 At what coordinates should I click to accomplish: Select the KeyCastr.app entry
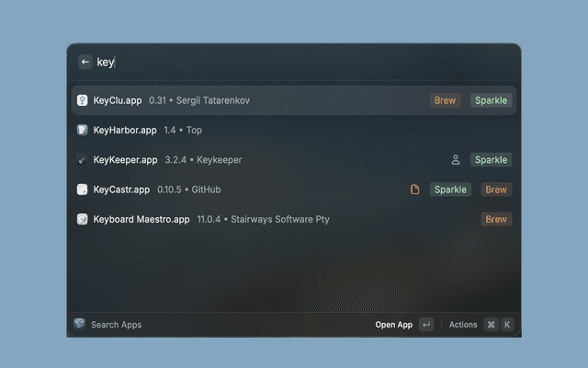(294, 190)
